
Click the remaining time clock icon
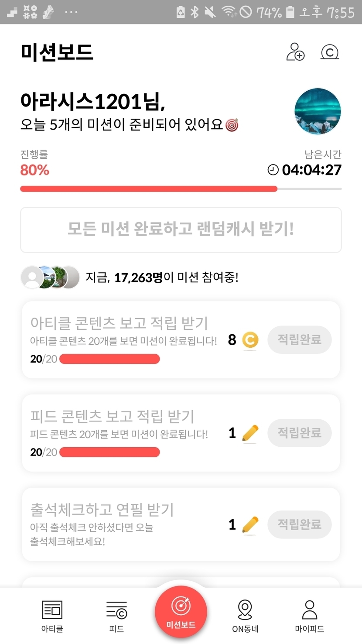click(x=273, y=170)
